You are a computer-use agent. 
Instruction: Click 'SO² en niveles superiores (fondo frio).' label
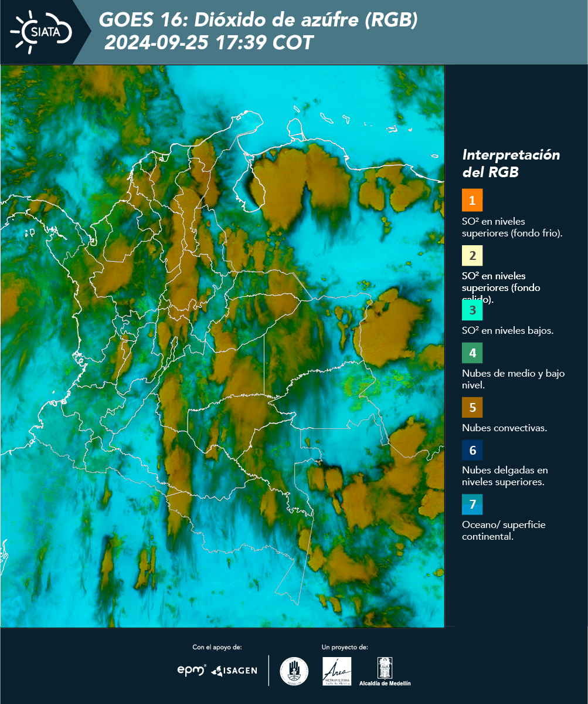pos(512,227)
